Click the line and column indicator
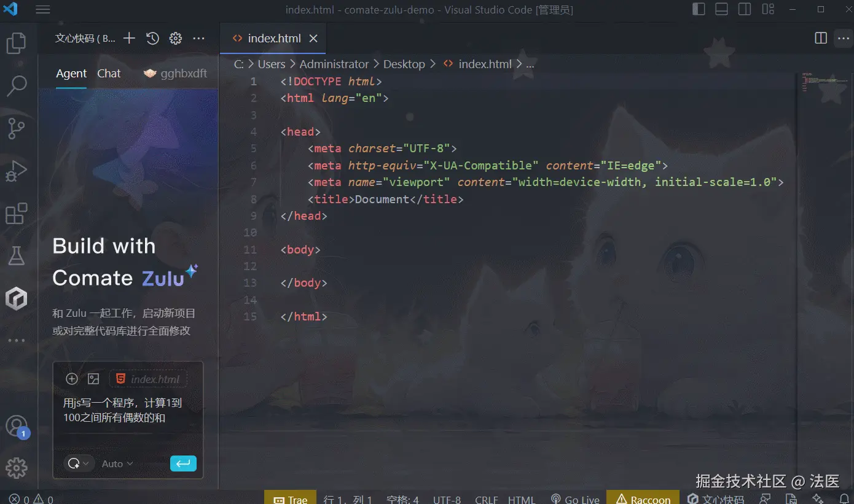 click(x=348, y=499)
